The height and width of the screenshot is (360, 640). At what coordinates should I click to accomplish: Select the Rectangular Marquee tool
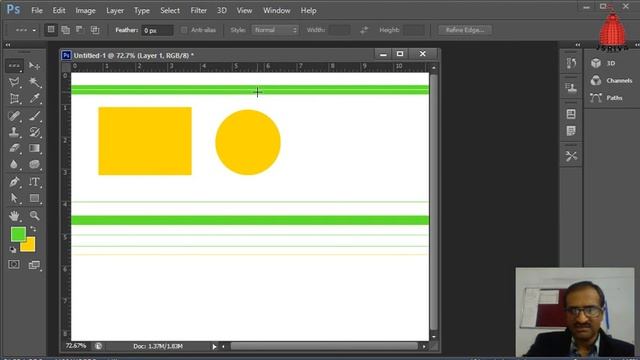point(14,66)
